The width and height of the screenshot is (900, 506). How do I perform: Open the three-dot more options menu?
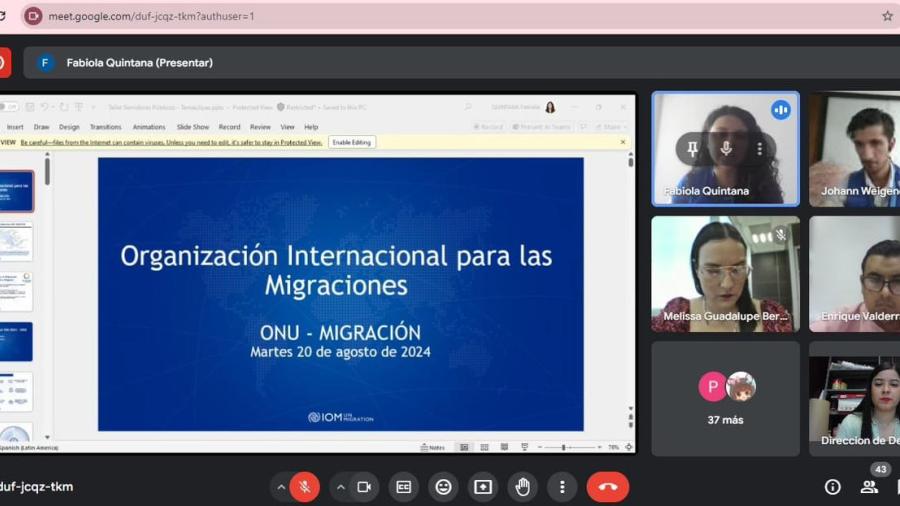pyautogui.click(x=562, y=487)
